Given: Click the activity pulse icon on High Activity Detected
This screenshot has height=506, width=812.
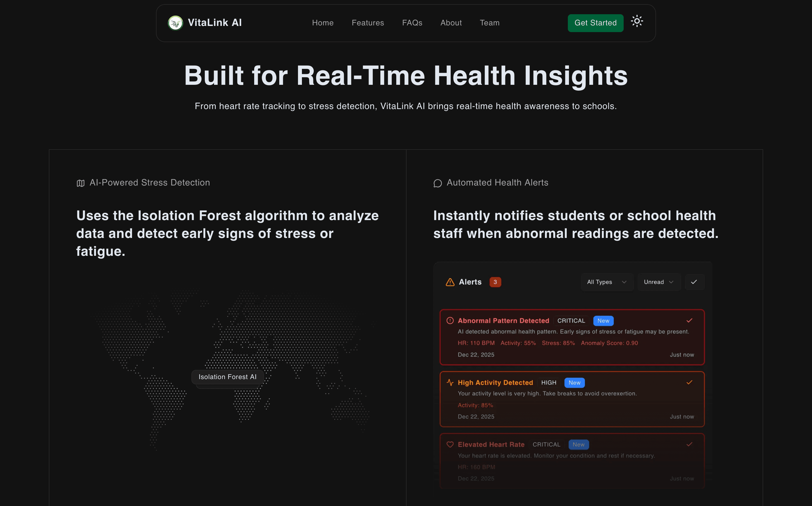Looking at the screenshot, I should (x=450, y=382).
